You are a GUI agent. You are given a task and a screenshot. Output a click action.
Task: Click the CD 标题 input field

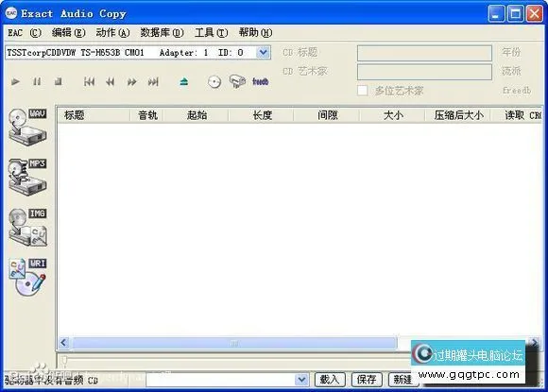[424, 53]
